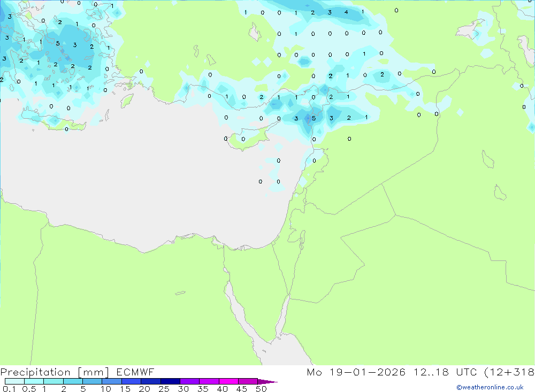The image size is (535, 392).
Task: Open the weatheronline.co.uk link
Action: point(490,387)
